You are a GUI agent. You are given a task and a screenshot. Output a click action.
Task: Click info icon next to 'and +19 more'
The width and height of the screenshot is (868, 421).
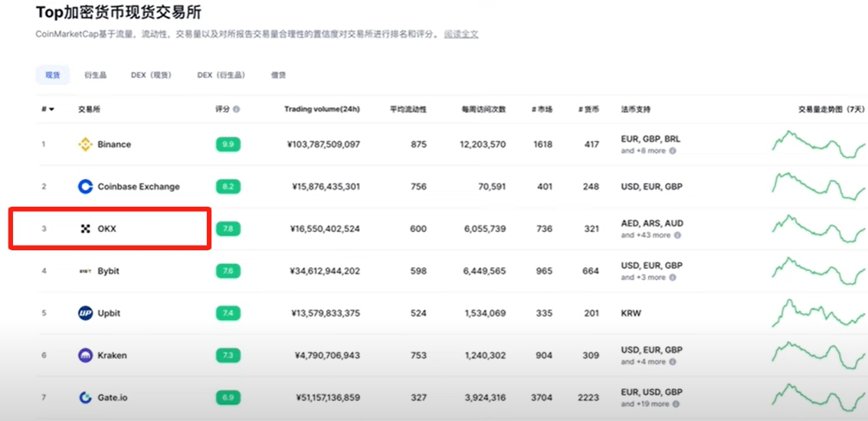677,404
